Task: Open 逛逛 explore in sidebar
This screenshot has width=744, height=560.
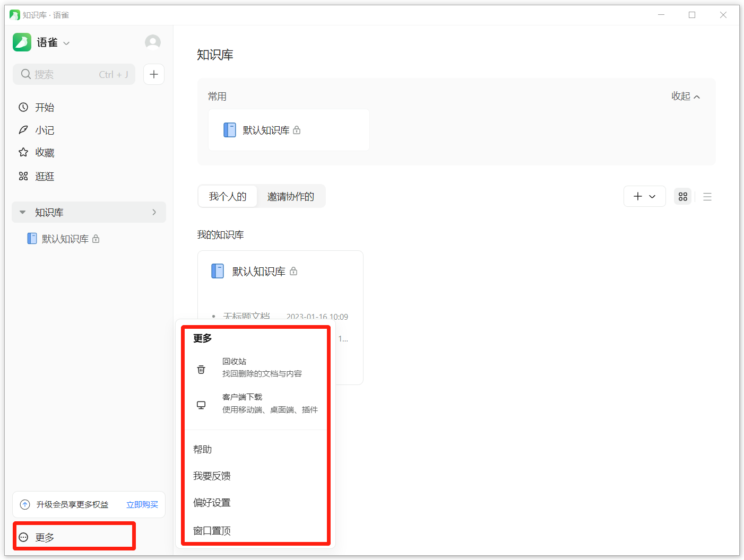Action: [x=45, y=177]
